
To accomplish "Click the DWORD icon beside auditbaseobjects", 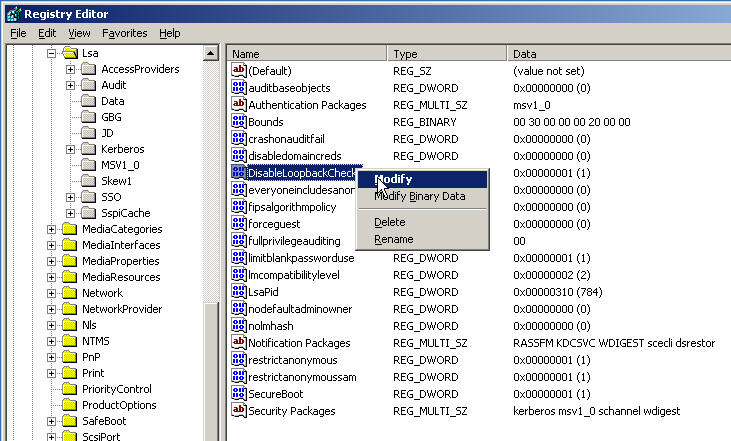I will click(x=239, y=88).
